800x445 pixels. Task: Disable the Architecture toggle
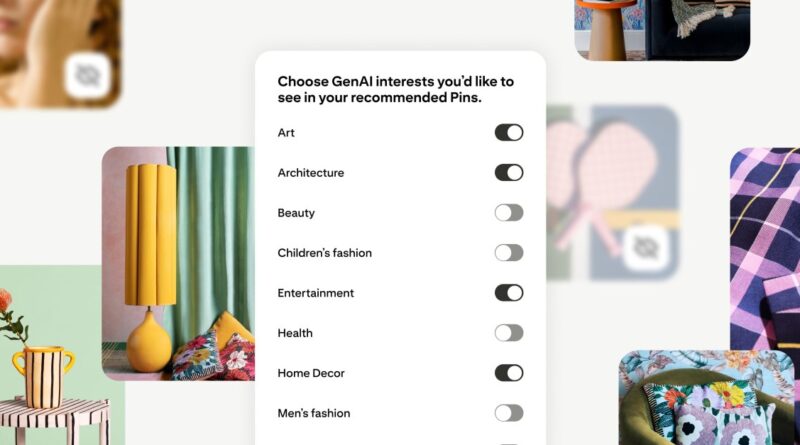(509, 172)
